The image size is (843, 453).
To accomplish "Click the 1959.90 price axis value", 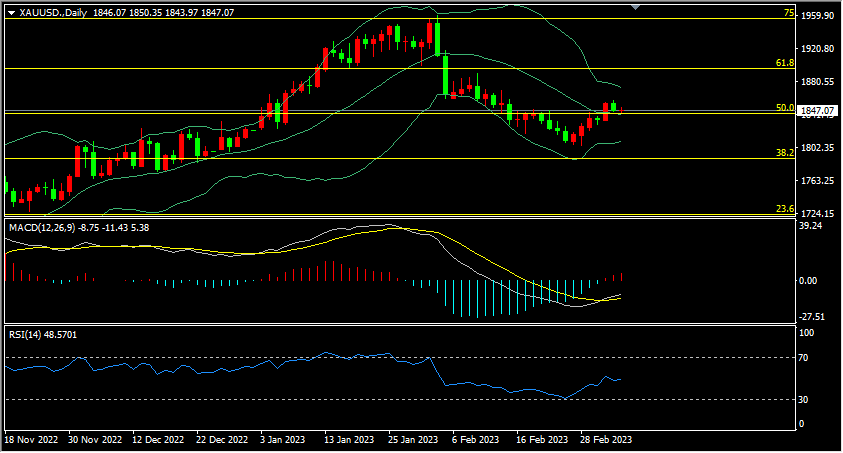I will pyautogui.click(x=817, y=16).
